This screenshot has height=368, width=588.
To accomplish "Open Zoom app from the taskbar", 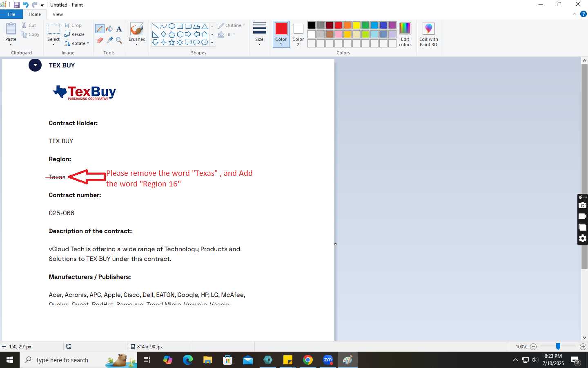I will (328, 360).
